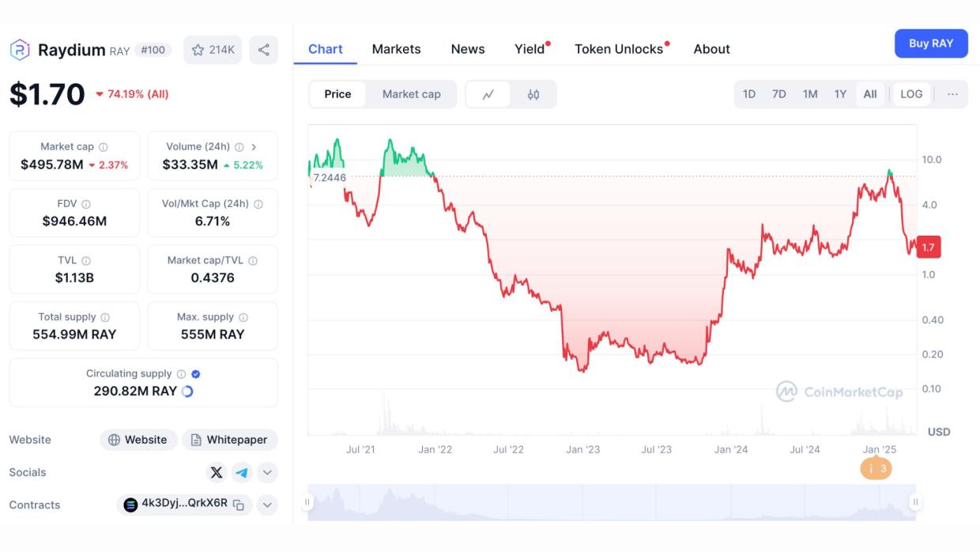The height and width of the screenshot is (552, 980).
Task: Open the Yield tab
Action: point(530,49)
